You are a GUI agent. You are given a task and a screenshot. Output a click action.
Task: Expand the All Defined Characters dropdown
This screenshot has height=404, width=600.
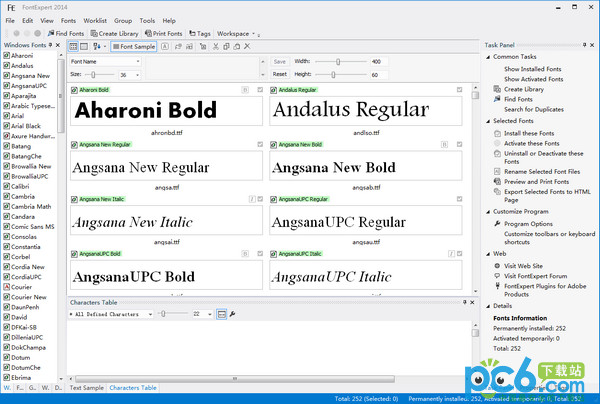tap(112, 314)
